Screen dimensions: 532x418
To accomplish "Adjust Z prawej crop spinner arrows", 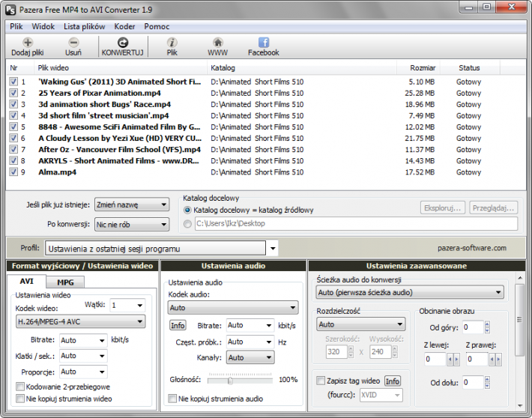I will [495, 360].
